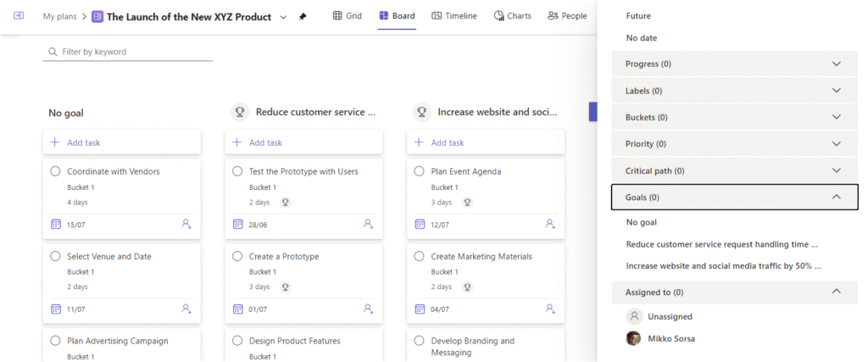Expand the Priority filter section
868x362 pixels.
735,144
